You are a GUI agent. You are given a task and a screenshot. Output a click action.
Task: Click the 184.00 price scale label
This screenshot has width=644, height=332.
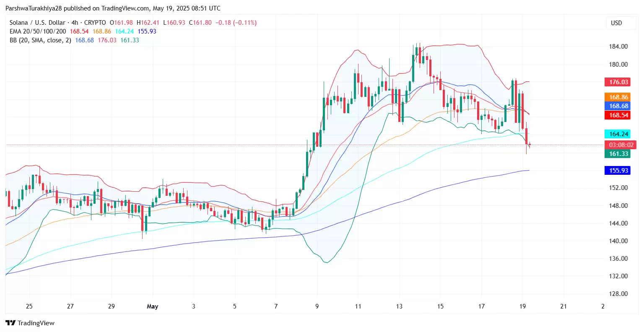click(618, 47)
